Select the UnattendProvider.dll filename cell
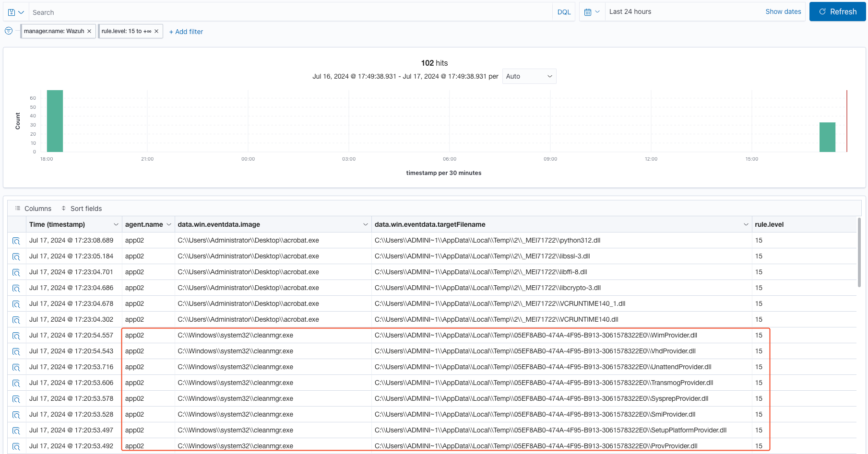The height and width of the screenshot is (454, 868). (562, 367)
